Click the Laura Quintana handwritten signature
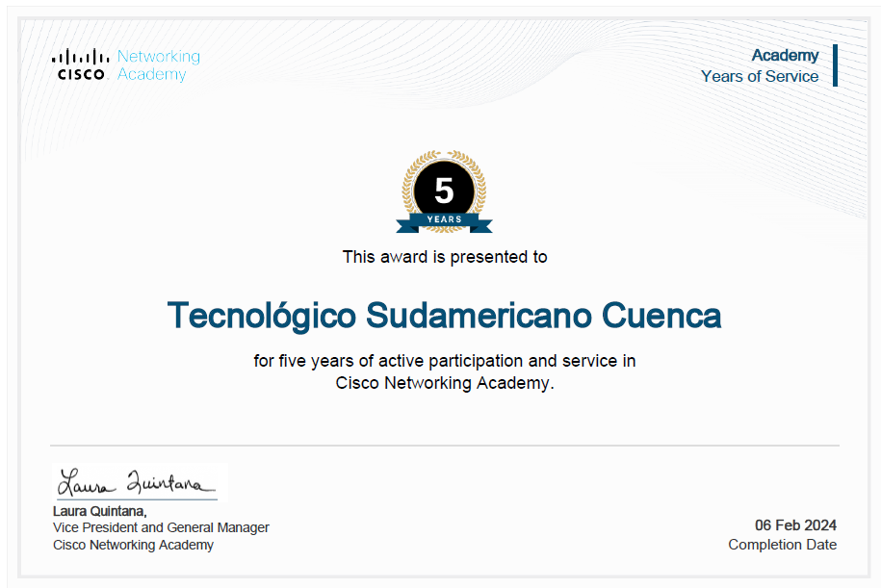This screenshot has height=588, width=881. 137,482
